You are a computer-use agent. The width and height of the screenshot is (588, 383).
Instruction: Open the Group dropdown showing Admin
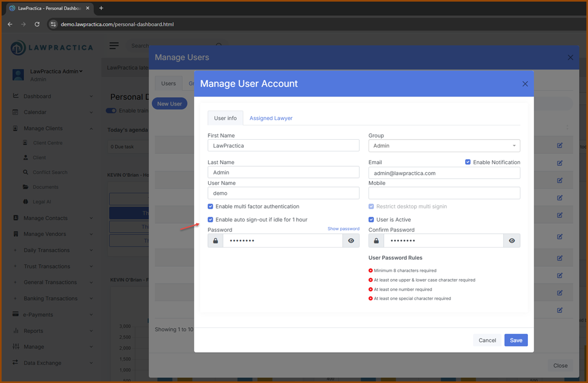(444, 146)
